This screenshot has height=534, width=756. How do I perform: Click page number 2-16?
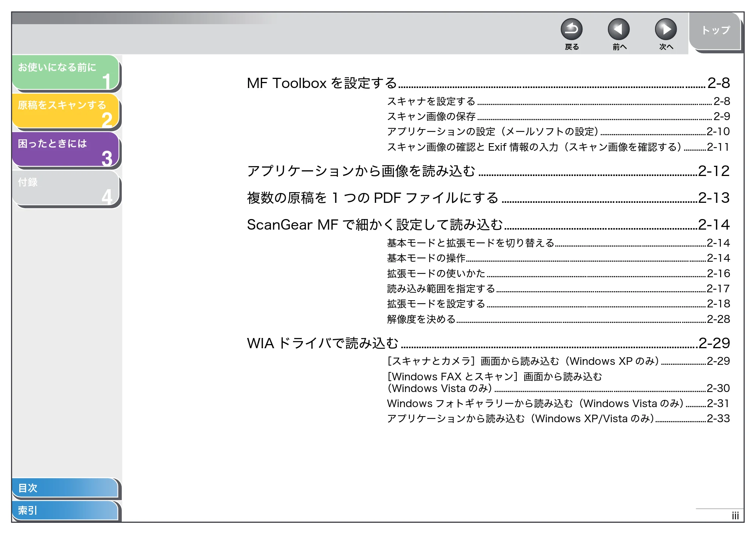718,273
